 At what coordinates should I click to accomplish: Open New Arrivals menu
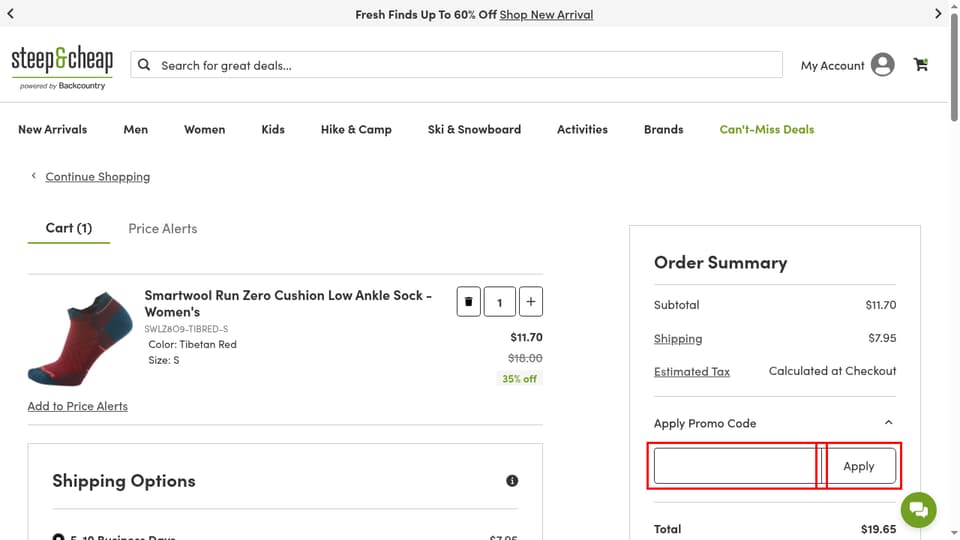pos(53,129)
